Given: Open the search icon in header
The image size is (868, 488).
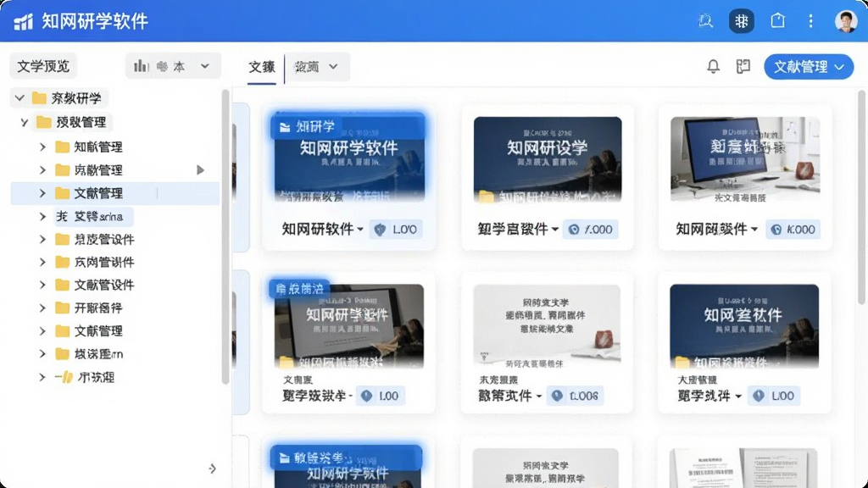Looking at the screenshot, I should [x=705, y=21].
